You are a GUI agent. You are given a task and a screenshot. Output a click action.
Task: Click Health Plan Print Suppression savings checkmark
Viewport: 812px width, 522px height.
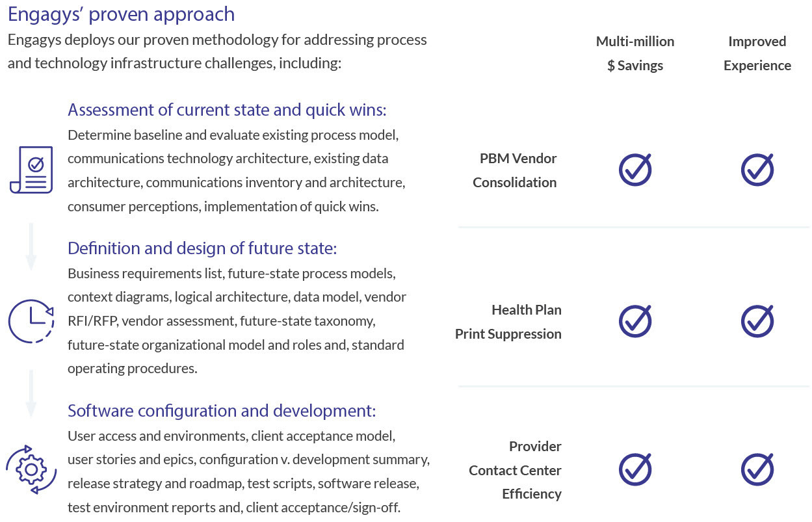click(635, 321)
